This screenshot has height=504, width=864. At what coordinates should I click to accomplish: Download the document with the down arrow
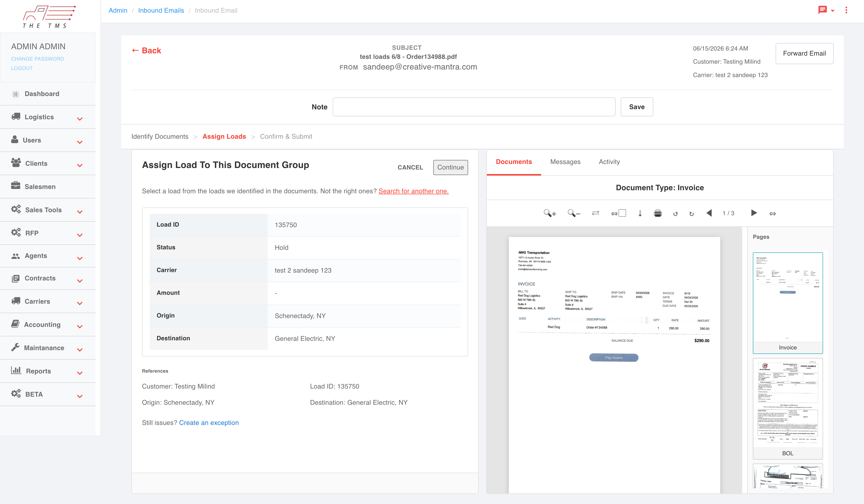(x=640, y=213)
